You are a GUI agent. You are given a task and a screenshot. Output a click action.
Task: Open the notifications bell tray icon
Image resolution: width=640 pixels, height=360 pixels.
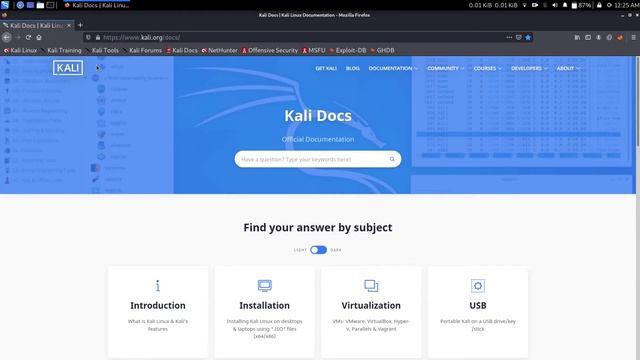click(565, 5)
